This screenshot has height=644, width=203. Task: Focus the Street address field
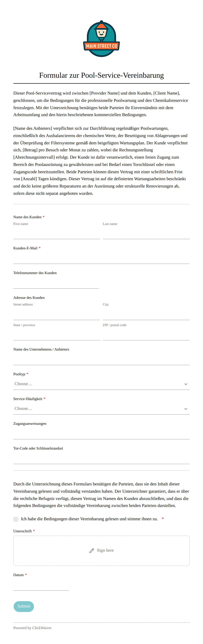click(57, 314)
